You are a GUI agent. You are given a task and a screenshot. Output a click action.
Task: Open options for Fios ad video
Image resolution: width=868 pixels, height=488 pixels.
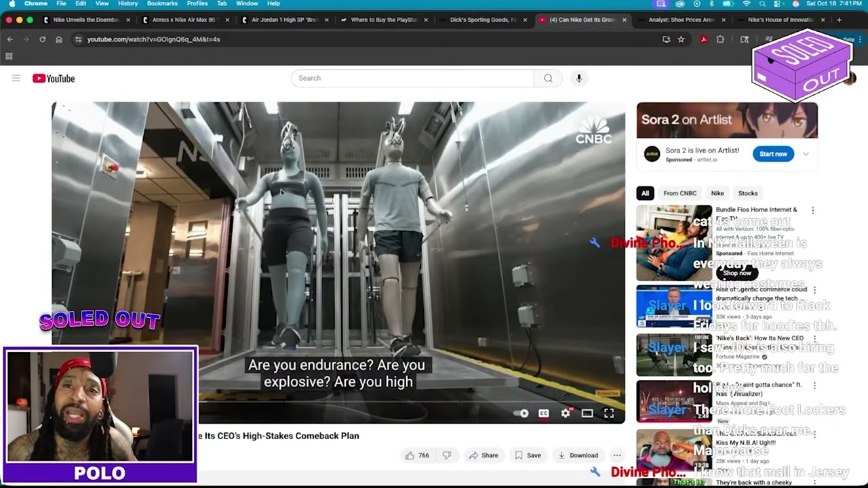click(x=812, y=211)
